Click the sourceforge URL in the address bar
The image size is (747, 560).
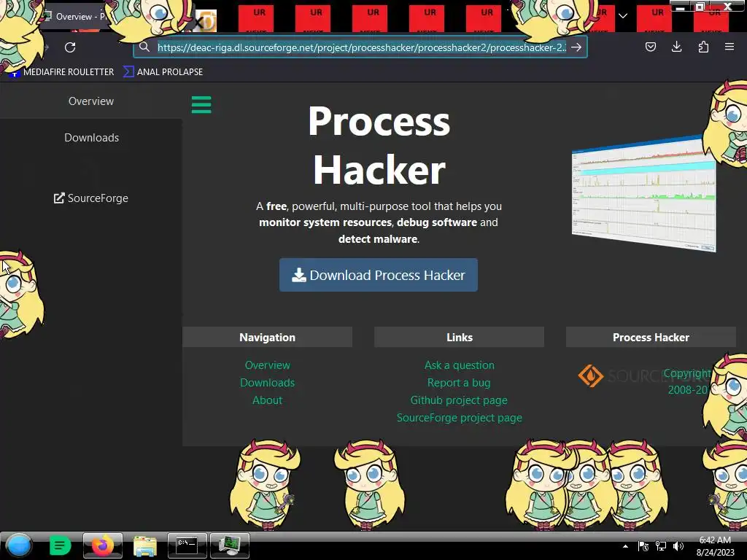362,47
